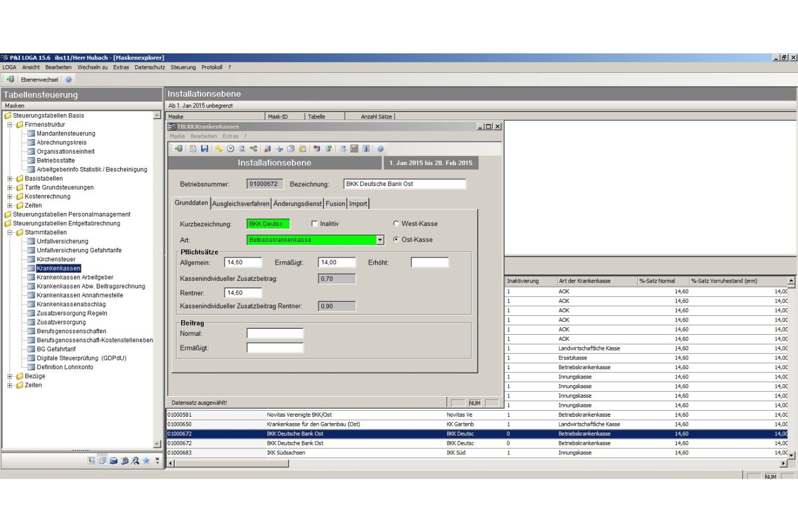This screenshot has width=798, height=532.
Task: Click the help icon next to Ebenenwechsel
Action: pyautogui.click(x=68, y=79)
